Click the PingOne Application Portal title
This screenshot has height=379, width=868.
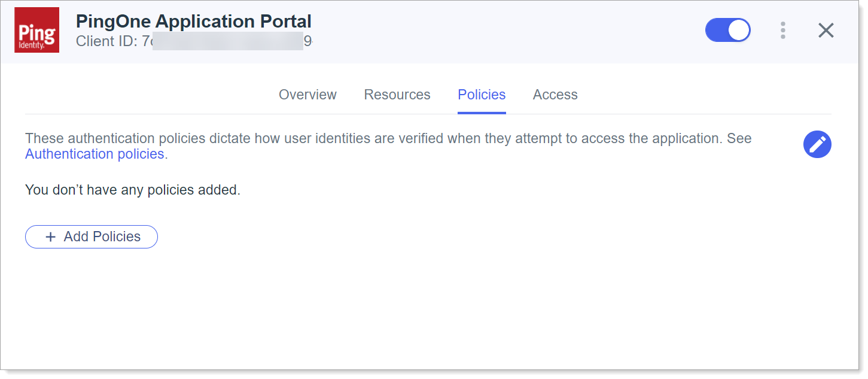[193, 22]
